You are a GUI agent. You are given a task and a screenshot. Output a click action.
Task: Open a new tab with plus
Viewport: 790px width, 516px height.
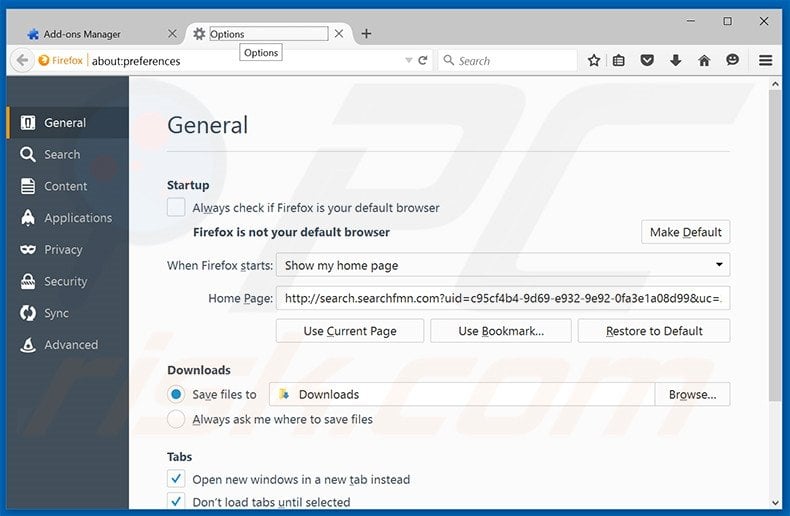pyautogui.click(x=366, y=34)
